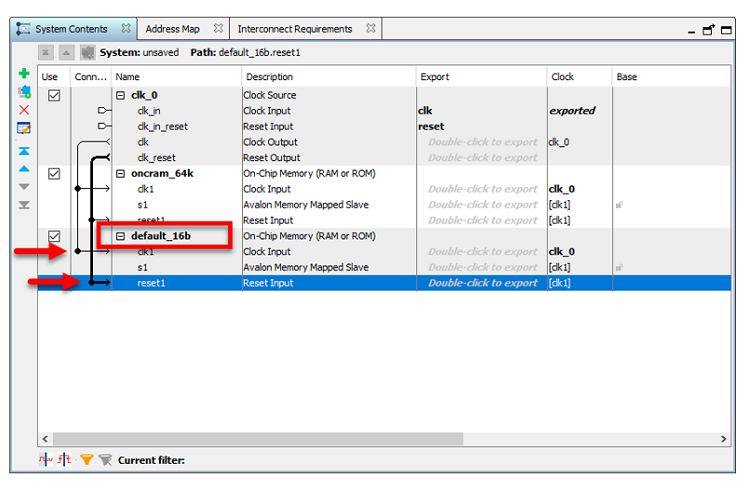The width and height of the screenshot is (750, 491).
Task: Toggle the Use checkbox for default_16b
Action: [x=54, y=236]
